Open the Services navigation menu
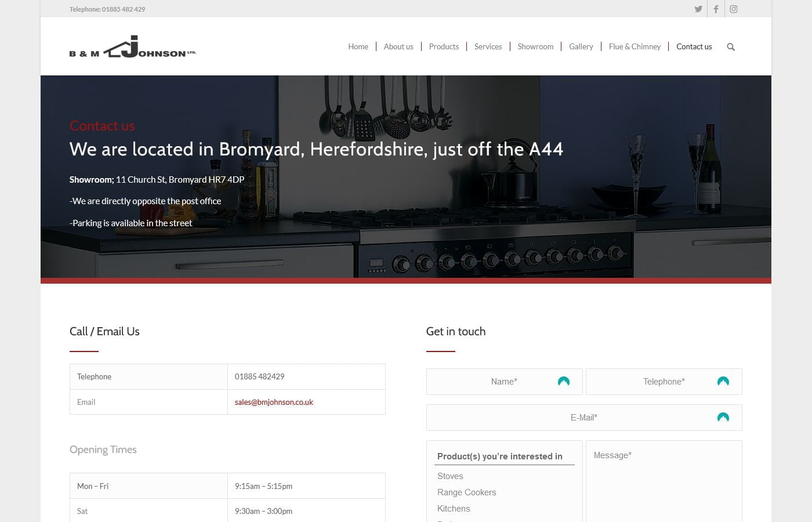812x522 pixels. pyautogui.click(x=488, y=46)
